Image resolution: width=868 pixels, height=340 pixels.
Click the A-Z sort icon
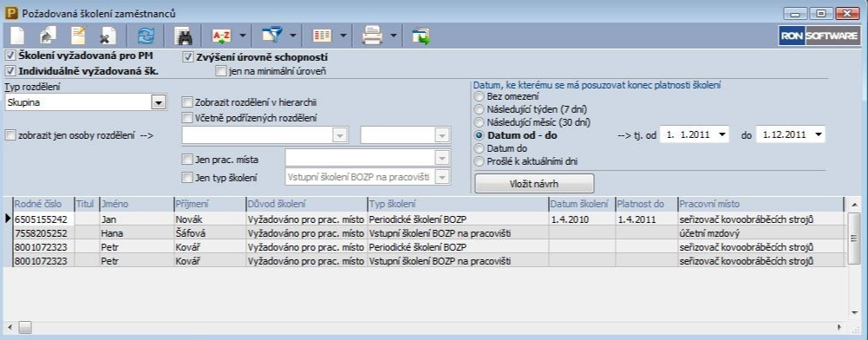(x=221, y=36)
